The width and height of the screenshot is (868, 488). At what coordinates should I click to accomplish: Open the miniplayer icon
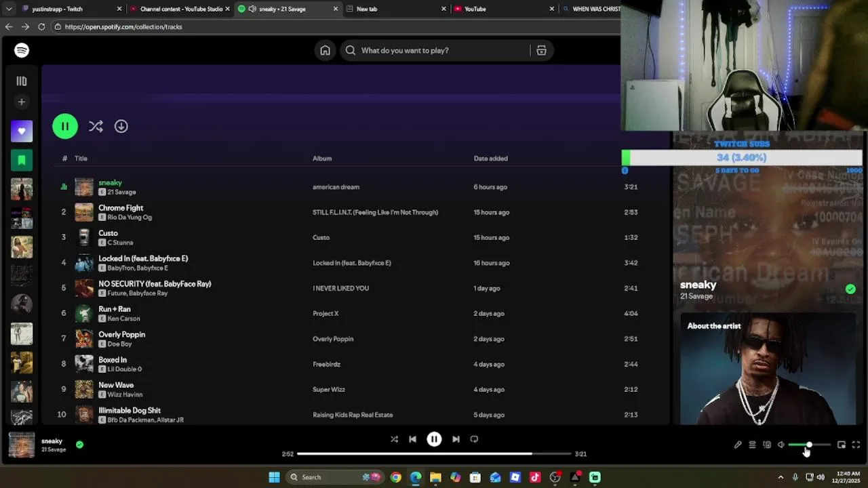842,445
